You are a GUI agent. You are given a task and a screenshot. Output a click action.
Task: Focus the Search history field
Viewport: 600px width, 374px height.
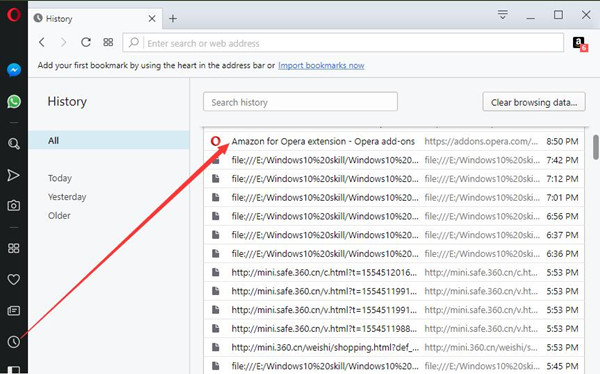point(300,102)
